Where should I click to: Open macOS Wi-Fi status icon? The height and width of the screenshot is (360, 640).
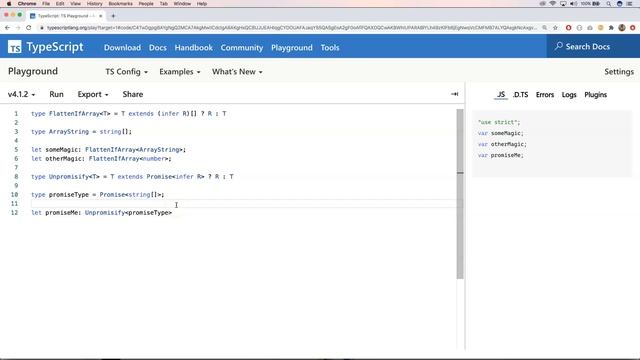[553, 4]
